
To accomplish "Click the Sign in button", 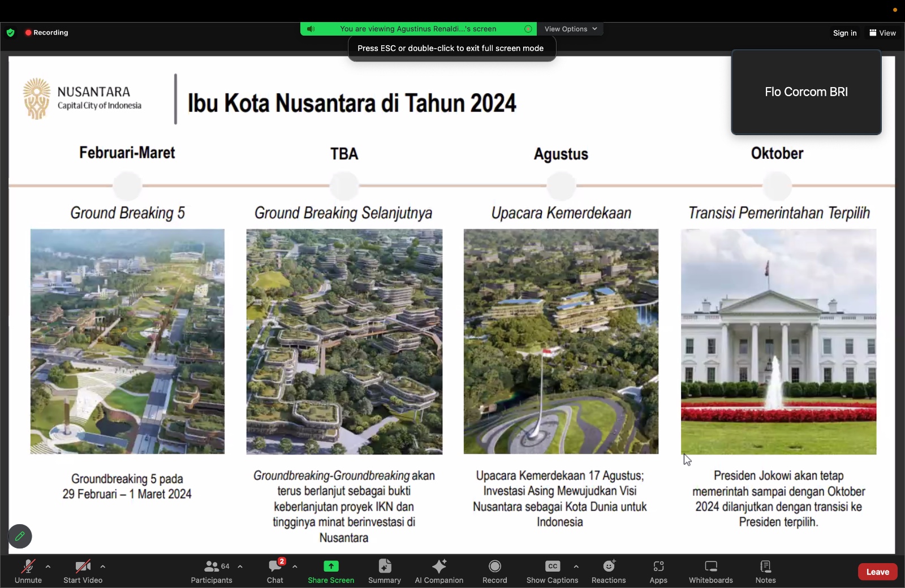I will tap(844, 33).
